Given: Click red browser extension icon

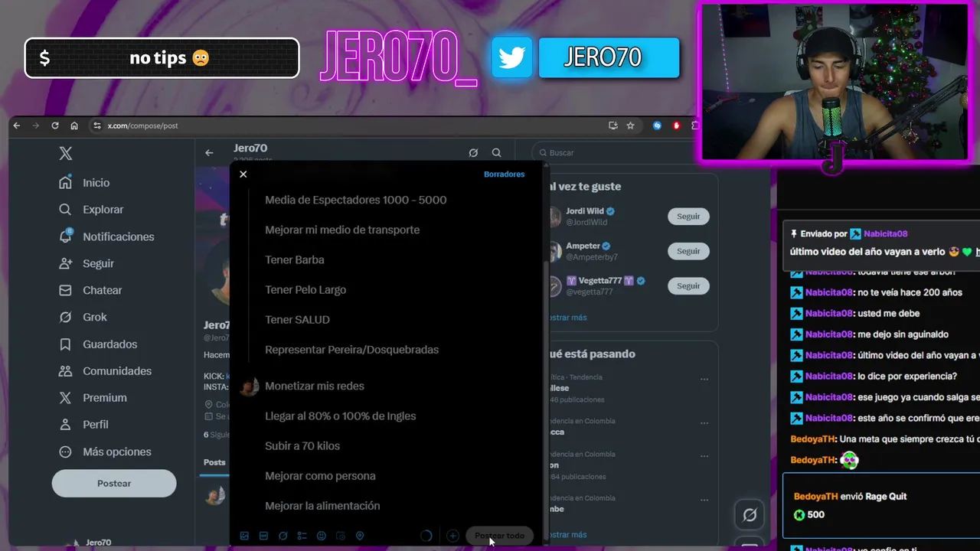Looking at the screenshot, I should click(x=676, y=126).
